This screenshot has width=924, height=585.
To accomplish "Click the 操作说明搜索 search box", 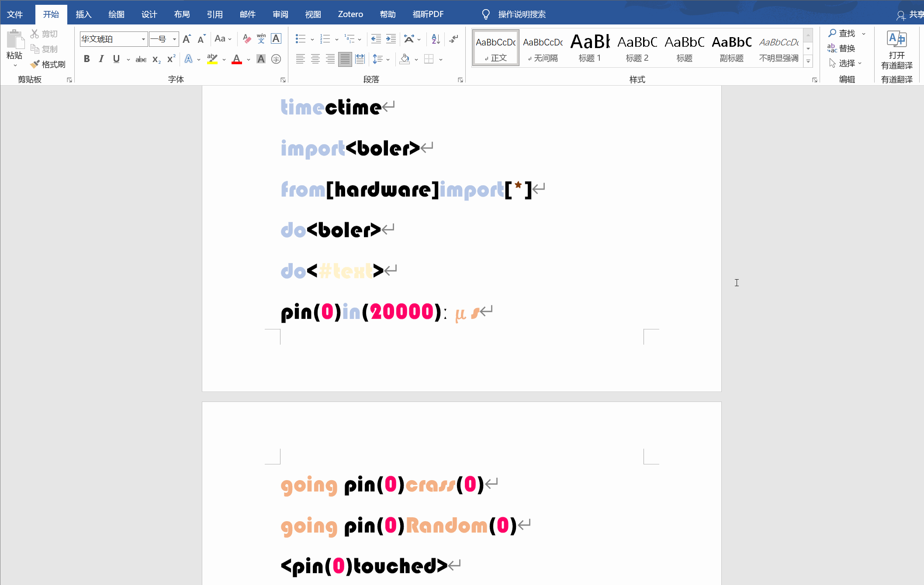I will (x=522, y=14).
